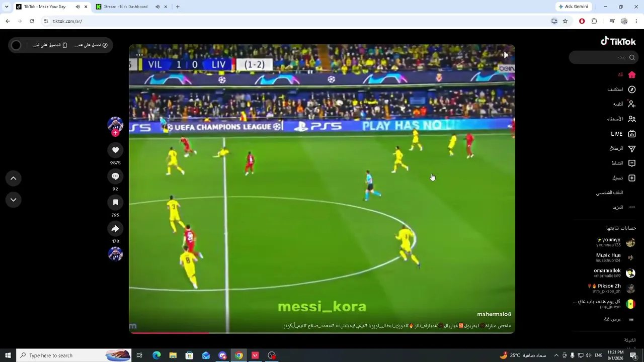Open the Friends icon
The image size is (644, 362).
[632, 119]
